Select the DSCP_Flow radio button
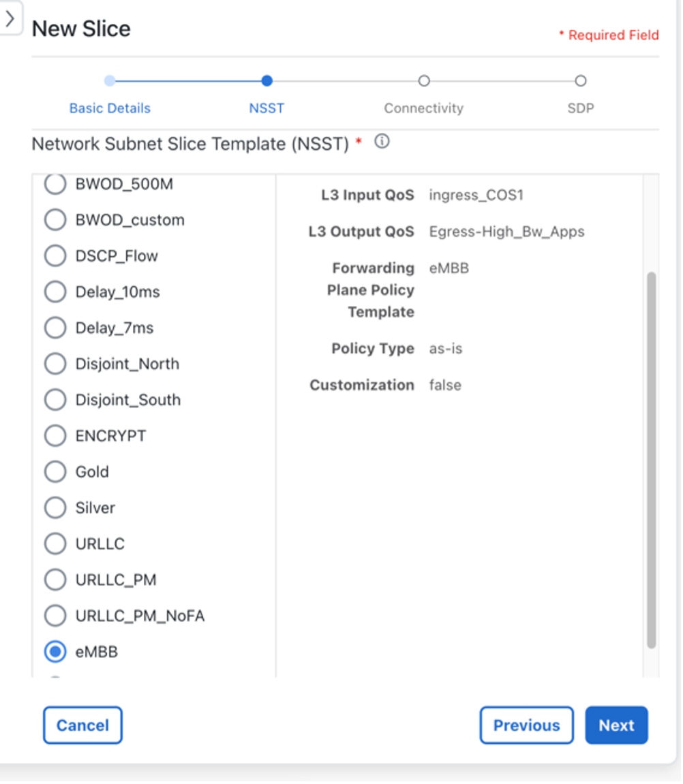Screen dimensions: 683x784 click(55, 256)
